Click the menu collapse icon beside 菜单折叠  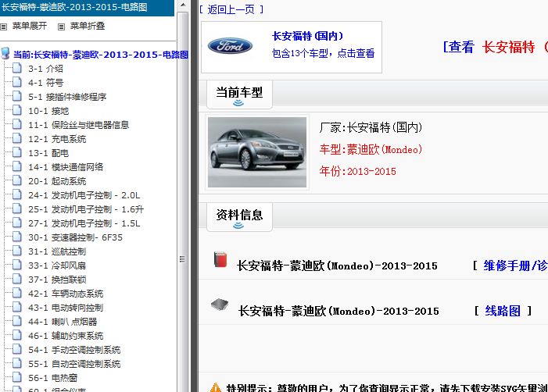pos(61,27)
